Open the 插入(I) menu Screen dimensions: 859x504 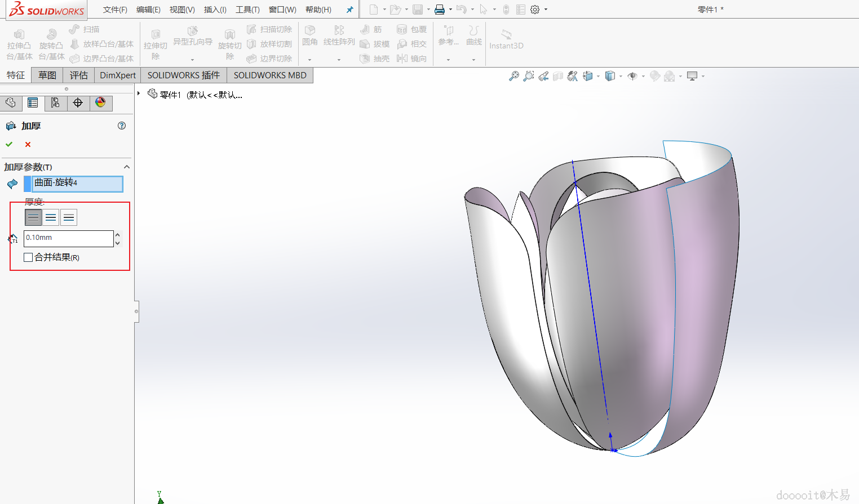tap(215, 10)
